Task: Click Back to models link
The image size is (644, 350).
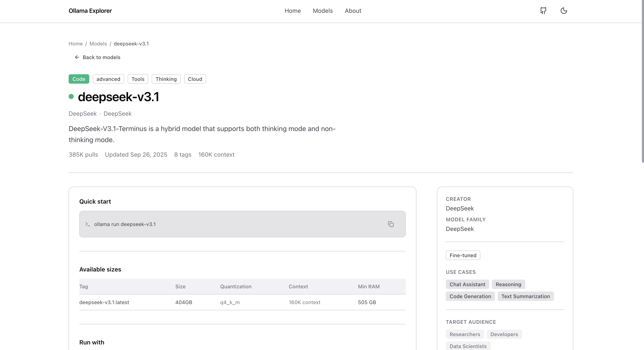Action: pyautogui.click(x=101, y=57)
